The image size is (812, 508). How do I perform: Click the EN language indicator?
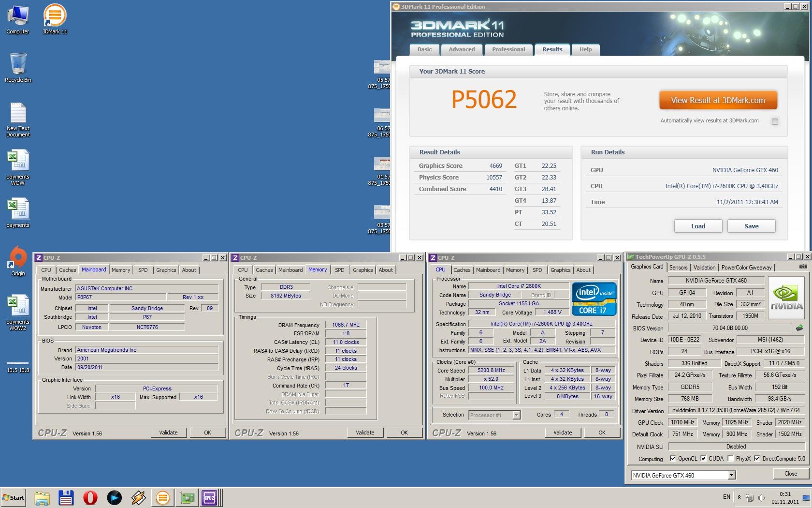coord(726,497)
